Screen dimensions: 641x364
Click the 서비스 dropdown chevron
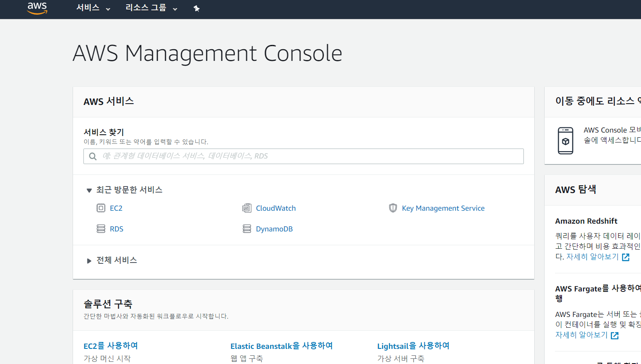(108, 9)
